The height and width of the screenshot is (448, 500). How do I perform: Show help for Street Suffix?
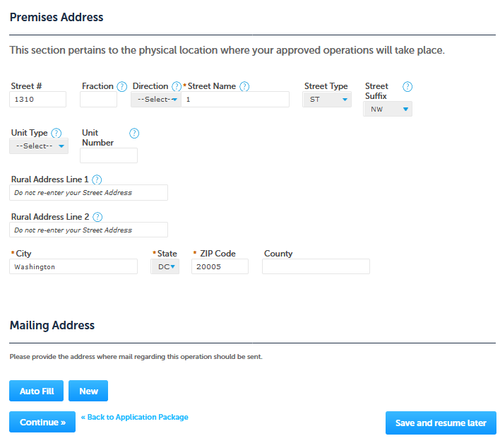407,87
